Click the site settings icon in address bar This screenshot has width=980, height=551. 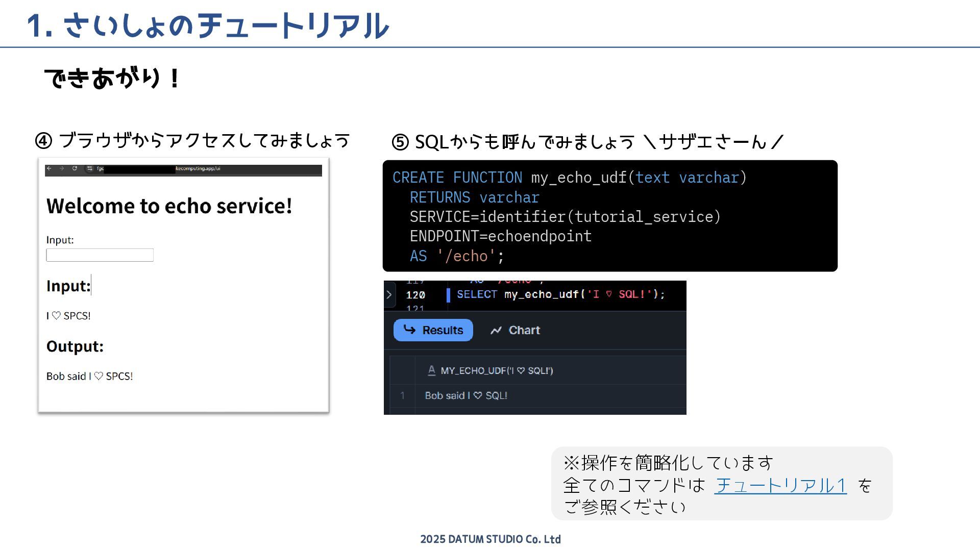(x=89, y=168)
